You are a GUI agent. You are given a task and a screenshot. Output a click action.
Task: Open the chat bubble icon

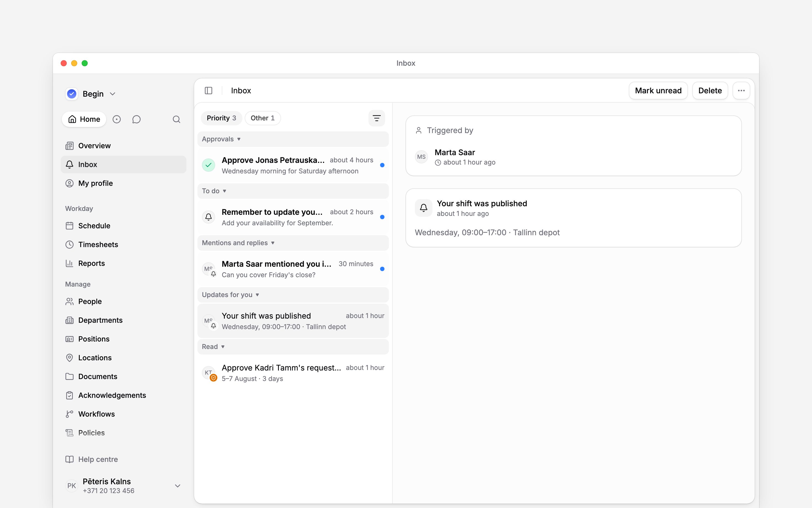(x=136, y=119)
